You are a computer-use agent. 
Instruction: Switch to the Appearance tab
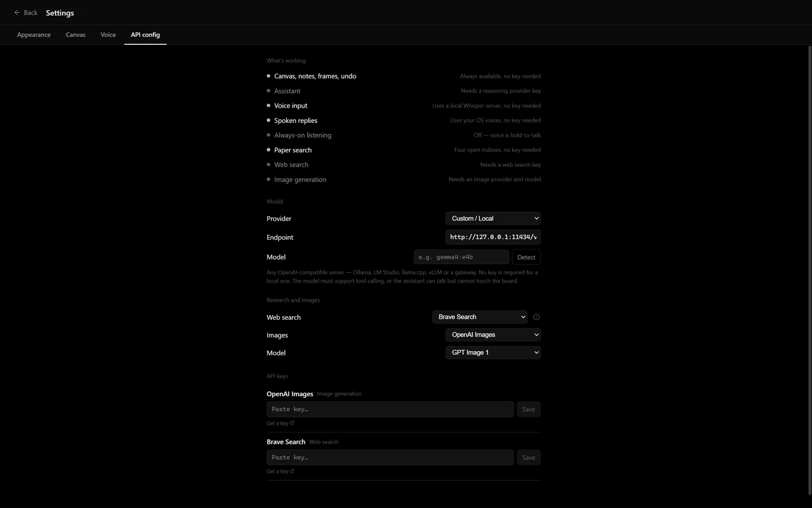click(33, 35)
